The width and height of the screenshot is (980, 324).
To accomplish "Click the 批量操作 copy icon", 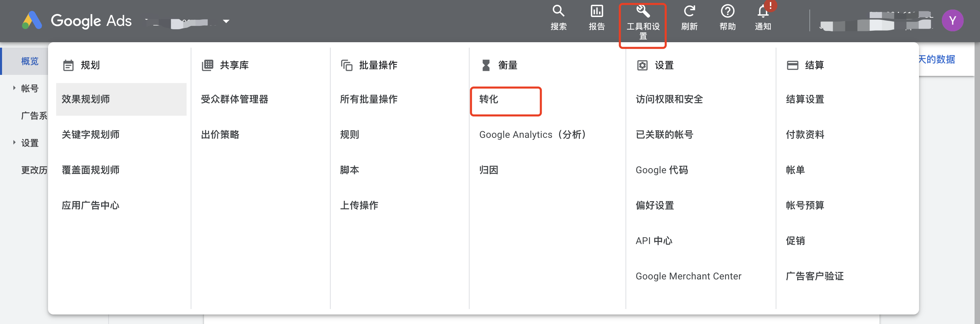I will pos(347,65).
